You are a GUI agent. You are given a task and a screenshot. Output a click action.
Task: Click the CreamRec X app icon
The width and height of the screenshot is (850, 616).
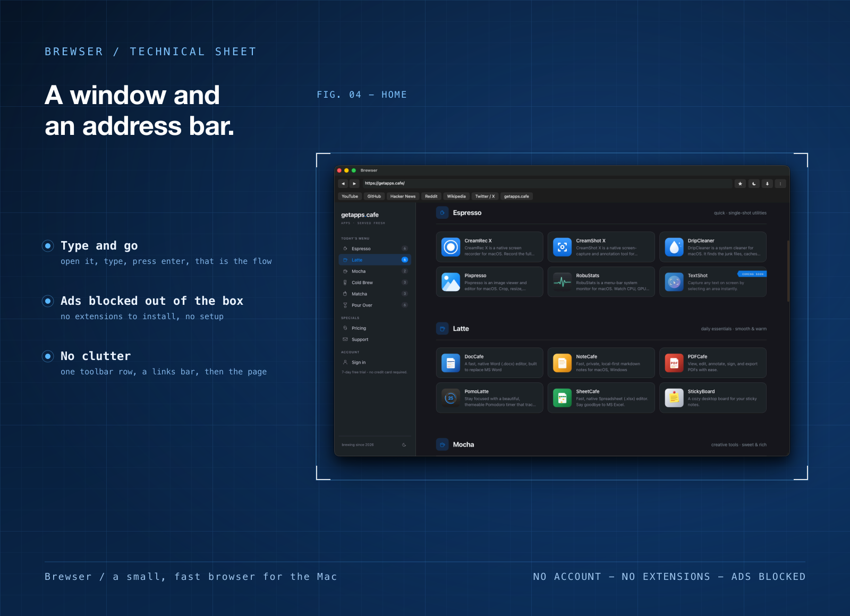[451, 247]
